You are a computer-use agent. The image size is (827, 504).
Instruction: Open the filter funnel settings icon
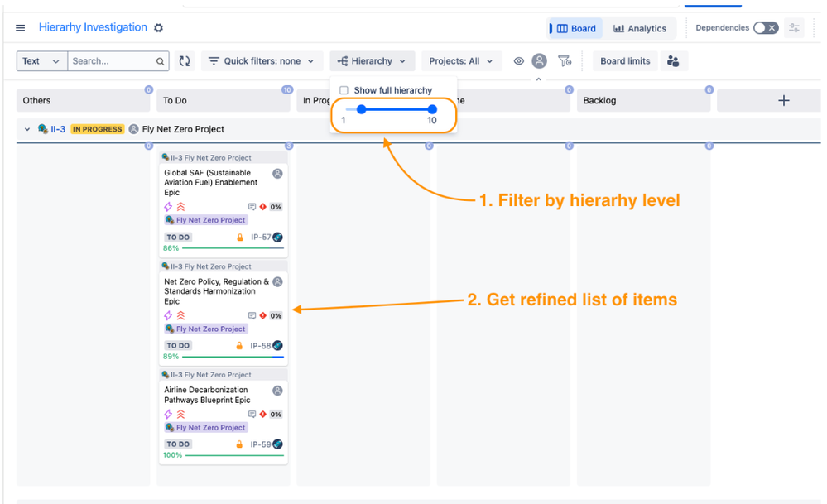(565, 61)
